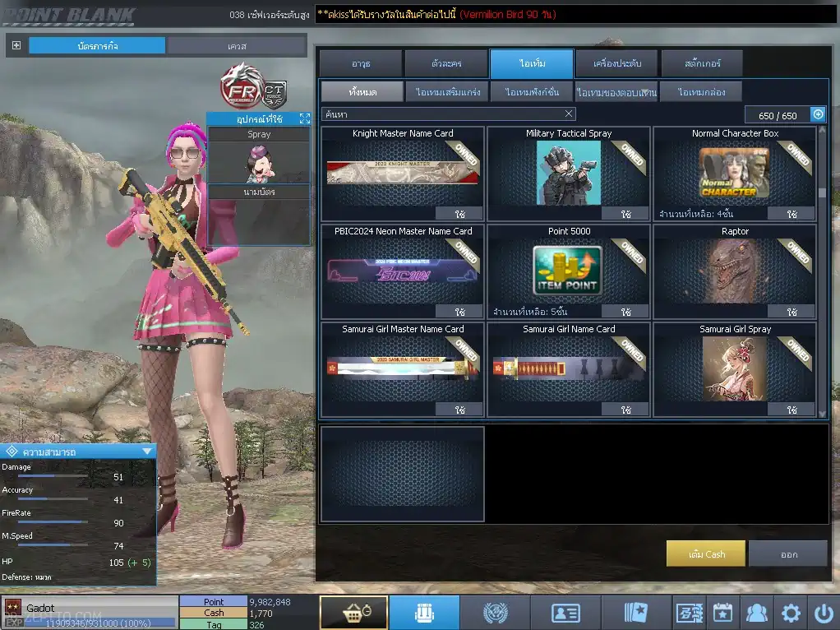This screenshot has height=630, width=840.
Task: Open the clan emblem icon
Action: 495,612
